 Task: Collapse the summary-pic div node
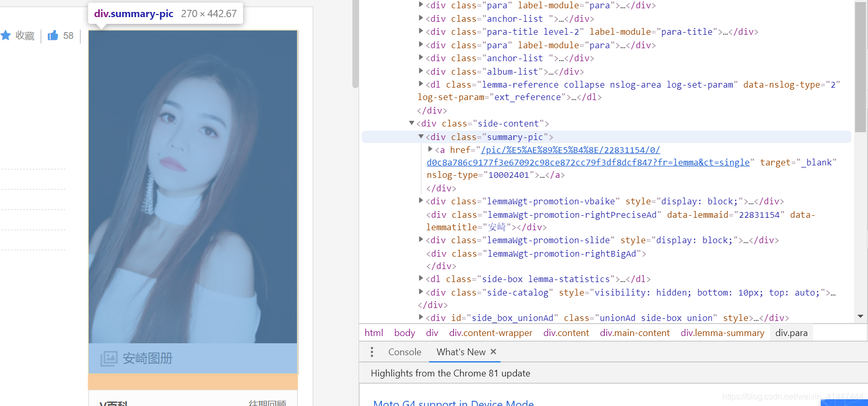(x=421, y=137)
